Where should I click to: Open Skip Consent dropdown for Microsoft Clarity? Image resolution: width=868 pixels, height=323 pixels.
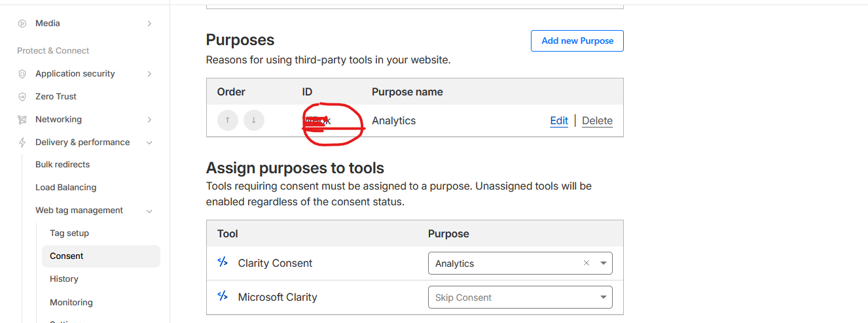(520, 297)
